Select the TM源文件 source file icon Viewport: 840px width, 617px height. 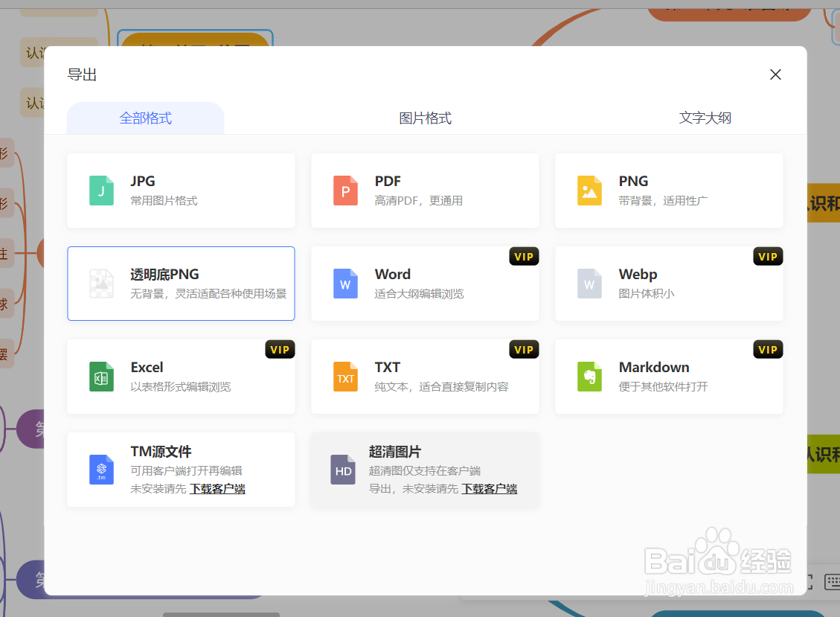pyautogui.click(x=102, y=470)
